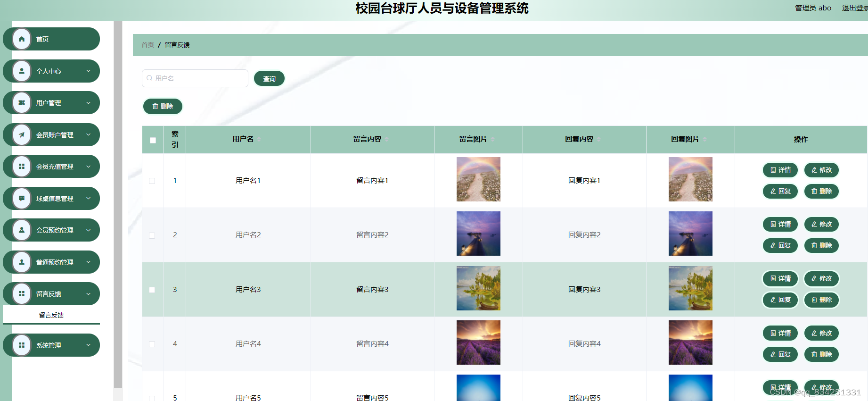The width and height of the screenshot is (868, 401).
Task: Click the grid icon beside 系统管理
Action: click(22, 345)
